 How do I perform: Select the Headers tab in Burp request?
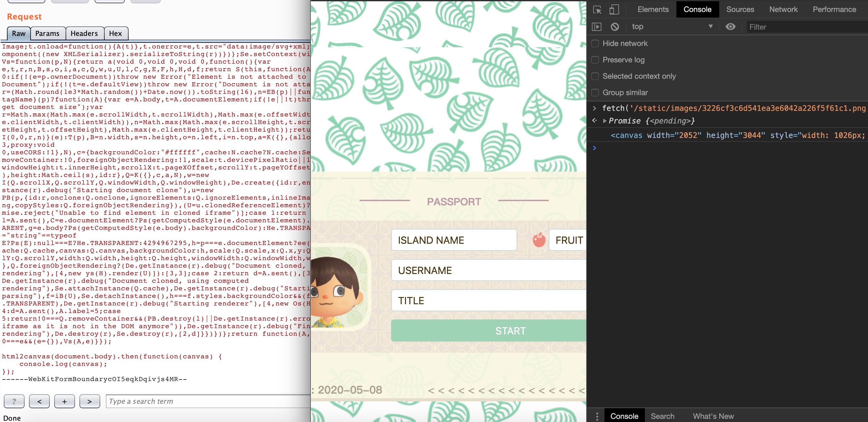(84, 33)
